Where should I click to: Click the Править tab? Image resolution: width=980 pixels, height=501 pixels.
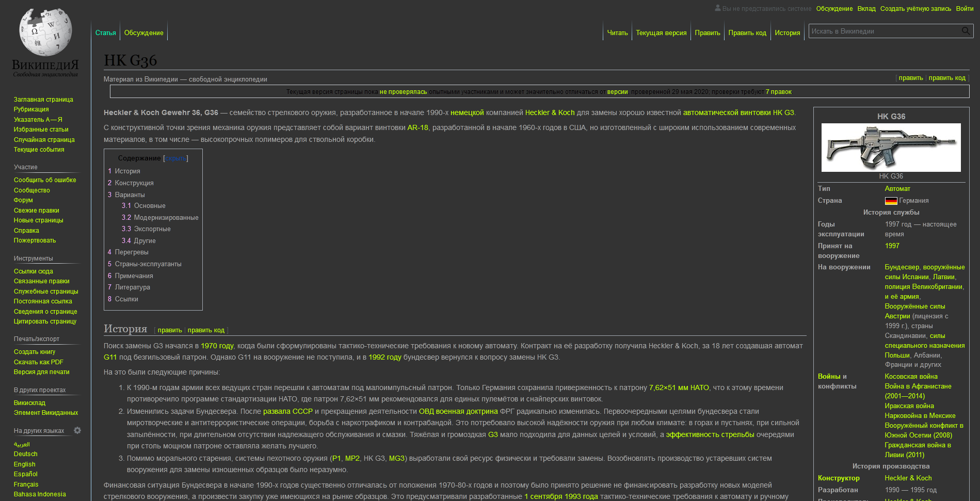coord(708,33)
